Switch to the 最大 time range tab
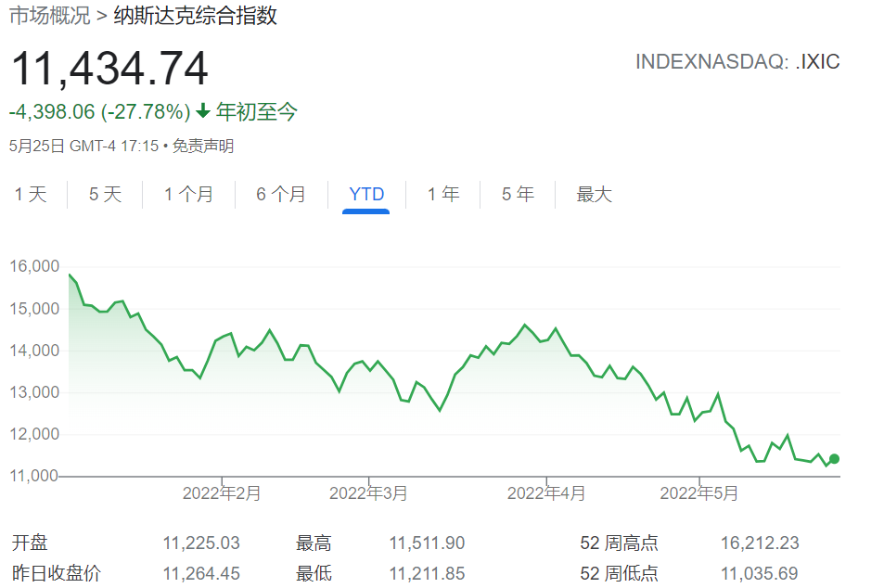 tap(593, 195)
